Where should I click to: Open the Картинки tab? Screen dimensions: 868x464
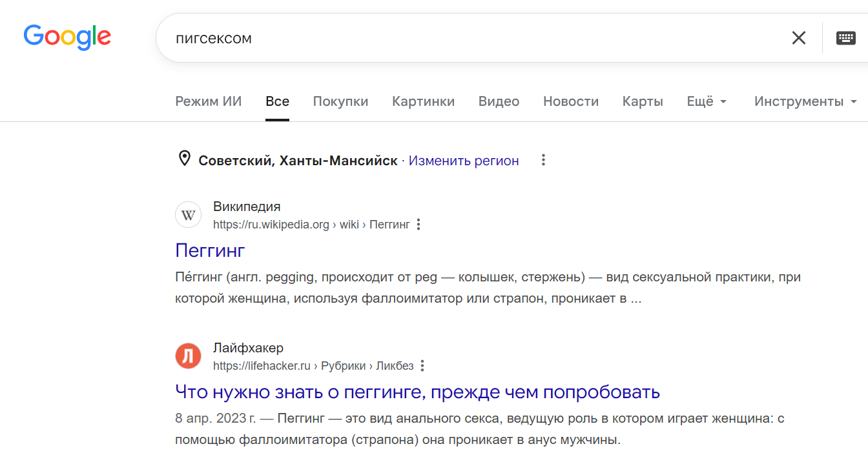click(x=423, y=101)
